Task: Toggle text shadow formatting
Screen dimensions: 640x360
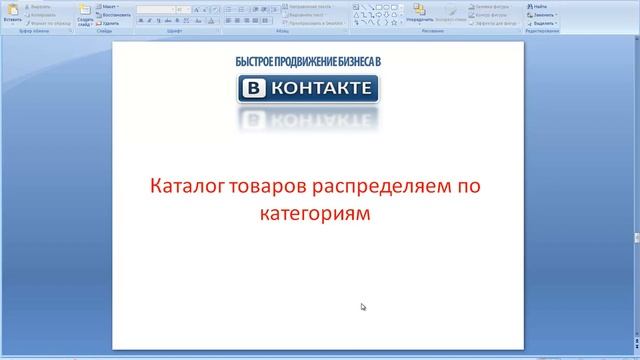Action: point(177,20)
